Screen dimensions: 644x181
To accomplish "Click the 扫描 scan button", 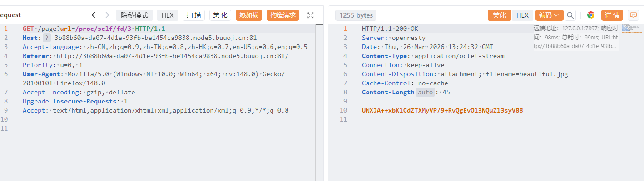I will pyautogui.click(x=194, y=15).
